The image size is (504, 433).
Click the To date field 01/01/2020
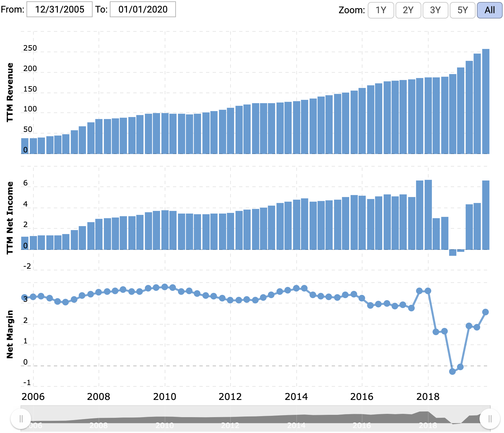[143, 9]
